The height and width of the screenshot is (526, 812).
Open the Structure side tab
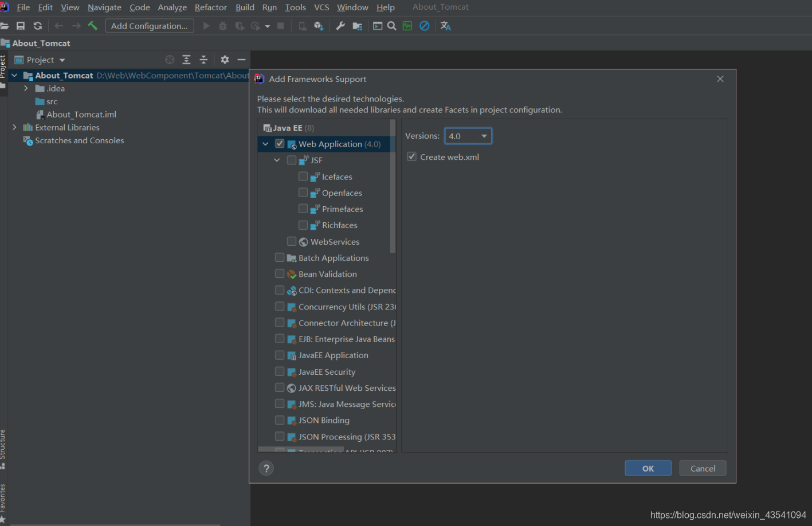(x=3, y=449)
